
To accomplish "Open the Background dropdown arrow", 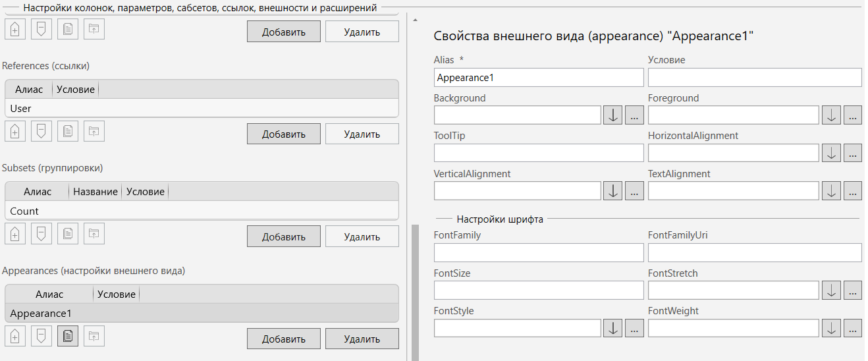I will [612, 115].
